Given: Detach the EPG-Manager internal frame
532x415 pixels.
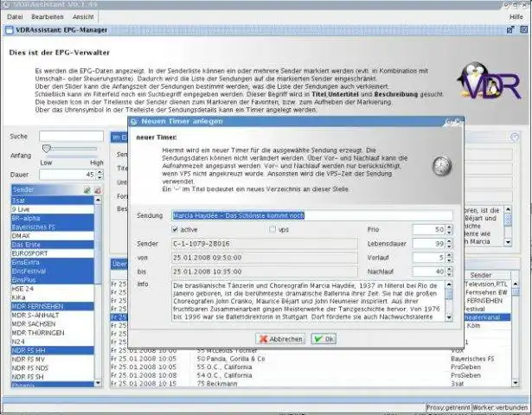Looking at the screenshot, I should (510, 30).
